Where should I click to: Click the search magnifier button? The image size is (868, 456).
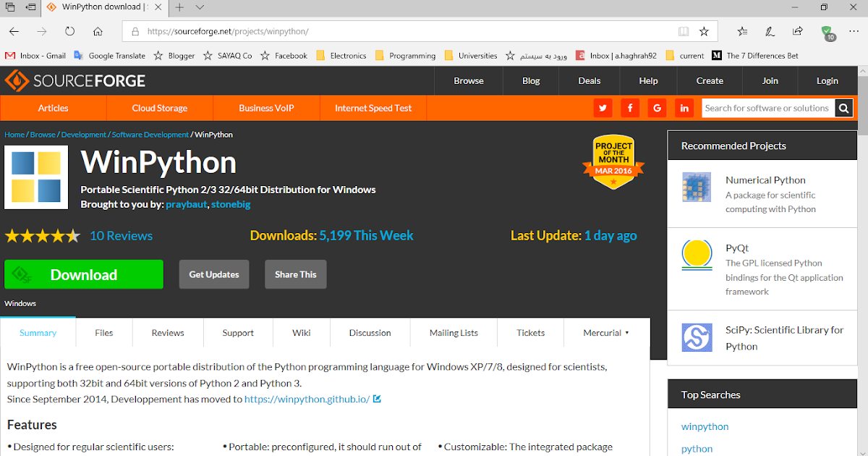[843, 108]
